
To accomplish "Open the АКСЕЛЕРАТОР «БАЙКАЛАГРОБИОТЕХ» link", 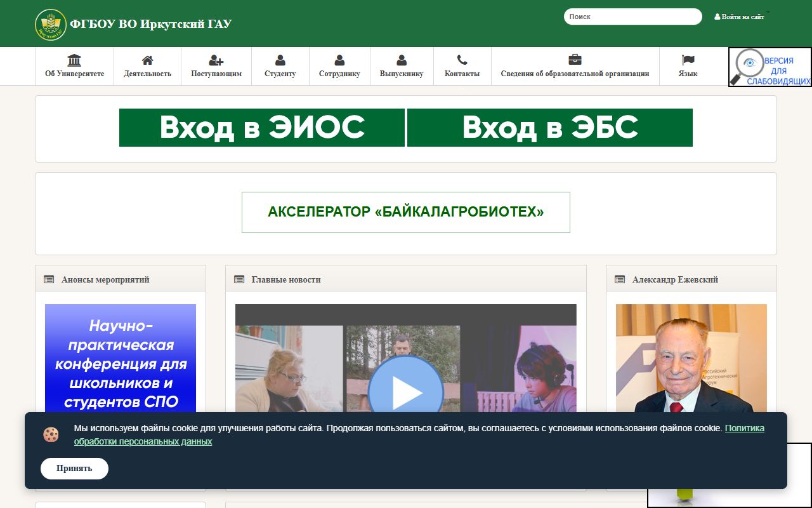I will tap(406, 212).
